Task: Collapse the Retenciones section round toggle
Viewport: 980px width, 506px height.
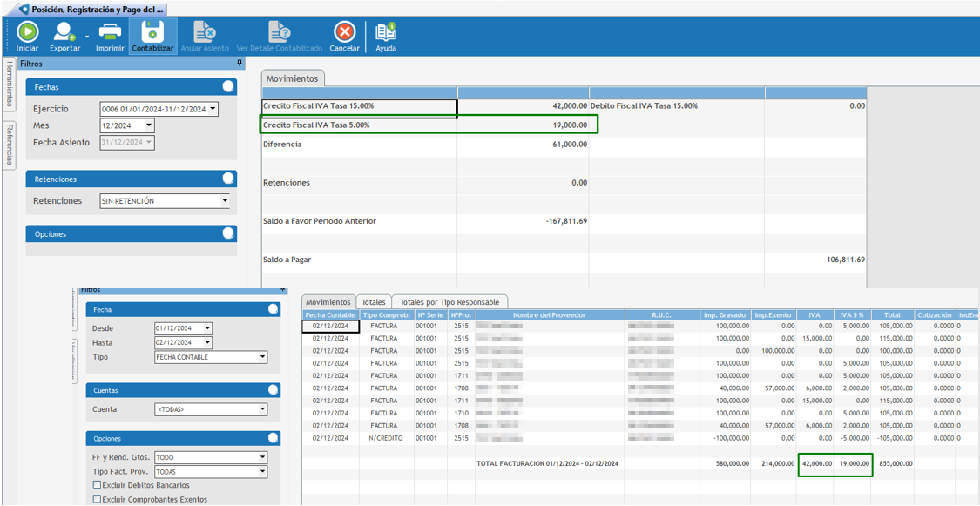Action: pos(228,179)
